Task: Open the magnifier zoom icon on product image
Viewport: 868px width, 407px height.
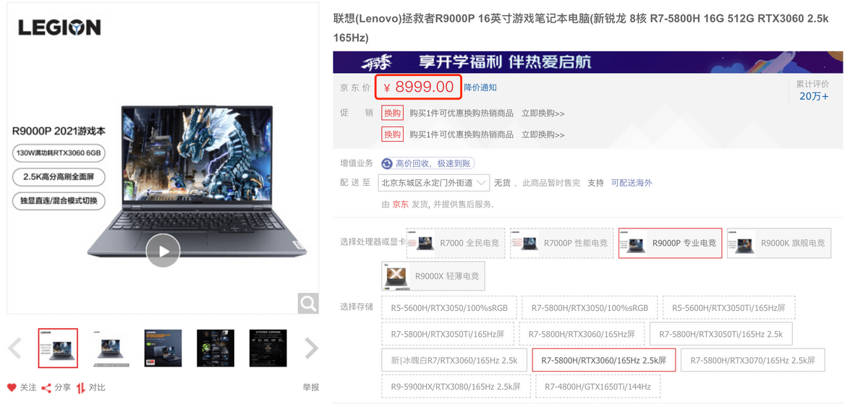Action: pyautogui.click(x=308, y=304)
